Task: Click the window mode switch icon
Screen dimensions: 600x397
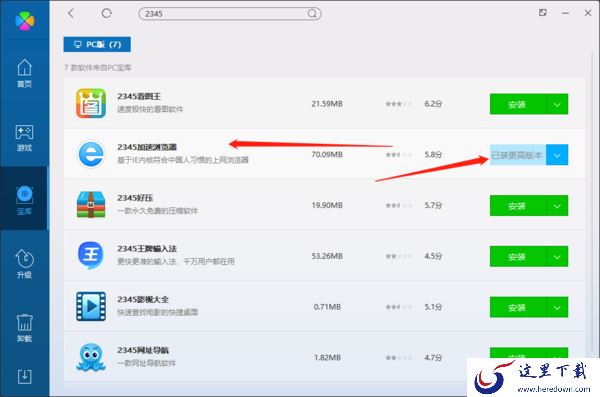Action: [543, 13]
